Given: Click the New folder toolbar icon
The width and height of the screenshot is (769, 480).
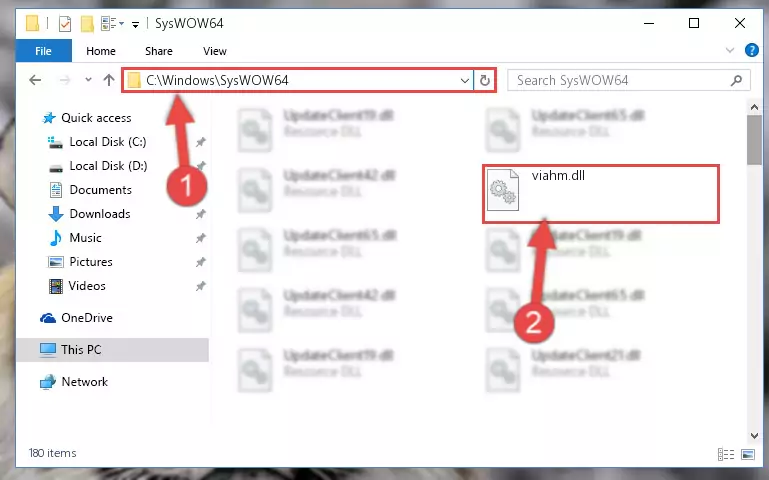Looking at the screenshot, I should pos(87,24).
